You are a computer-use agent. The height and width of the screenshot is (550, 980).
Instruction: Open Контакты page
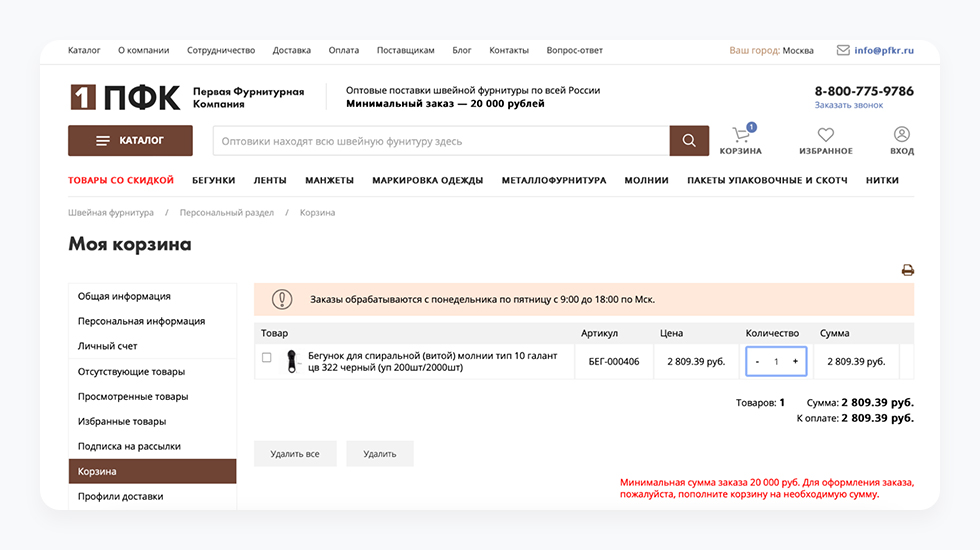[x=509, y=50]
